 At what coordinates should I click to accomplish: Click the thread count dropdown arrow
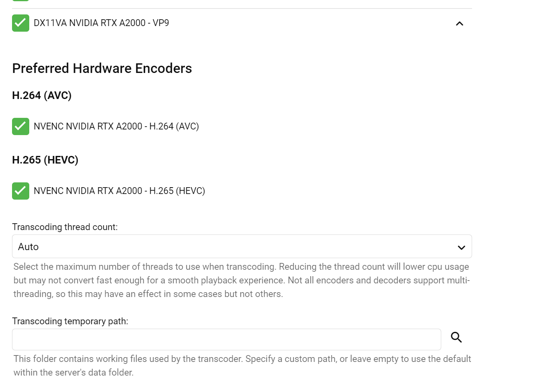tap(461, 247)
